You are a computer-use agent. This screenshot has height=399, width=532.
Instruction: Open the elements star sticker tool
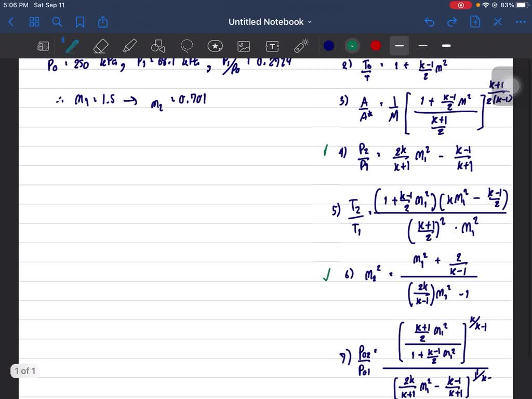[215, 46]
